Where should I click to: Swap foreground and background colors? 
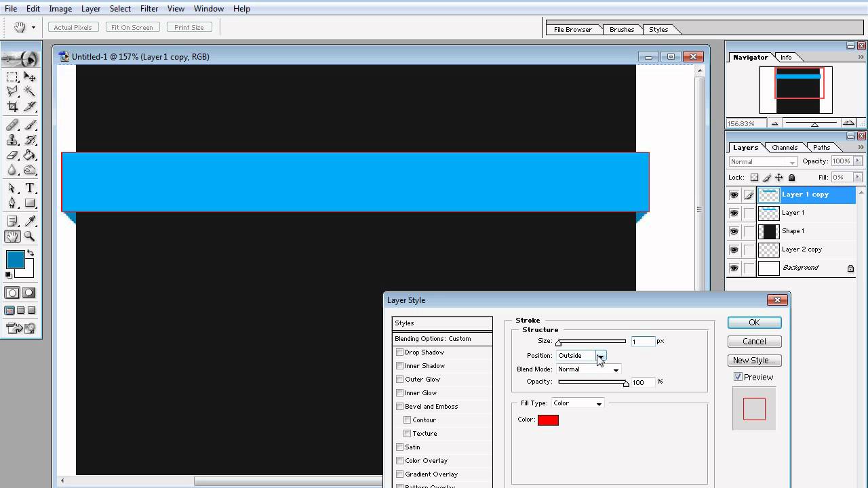tap(30, 253)
